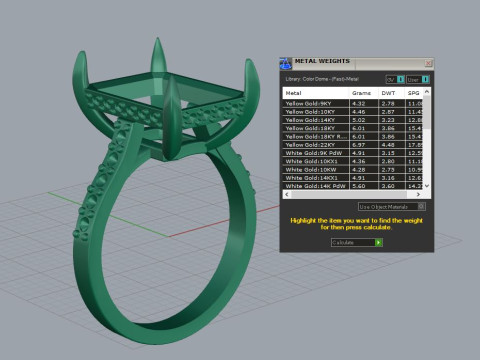
Task: Click the 5.02 grams cell
Action: tap(364, 120)
